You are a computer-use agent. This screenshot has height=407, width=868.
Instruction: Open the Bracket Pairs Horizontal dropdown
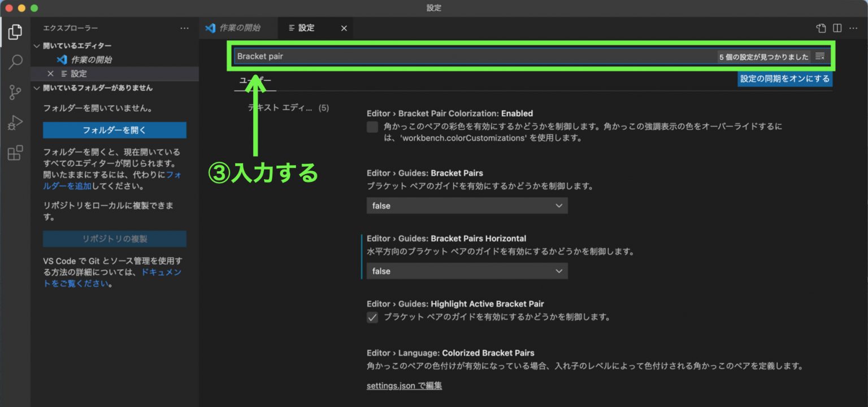click(467, 271)
